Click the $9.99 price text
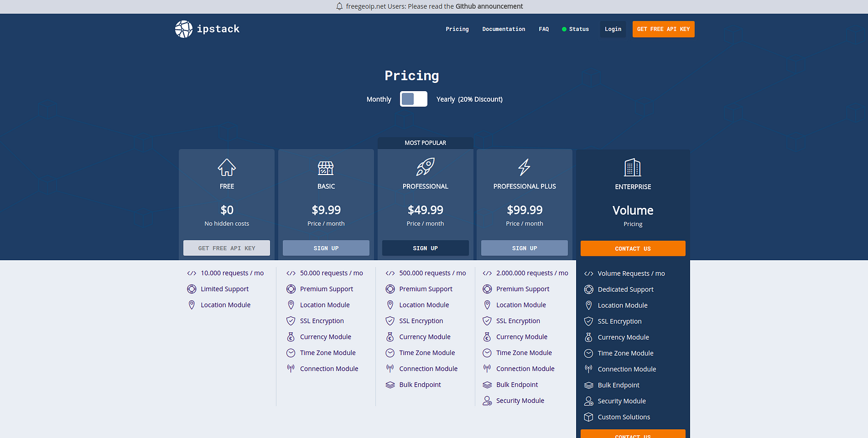The image size is (868, 438). [326, 210]
